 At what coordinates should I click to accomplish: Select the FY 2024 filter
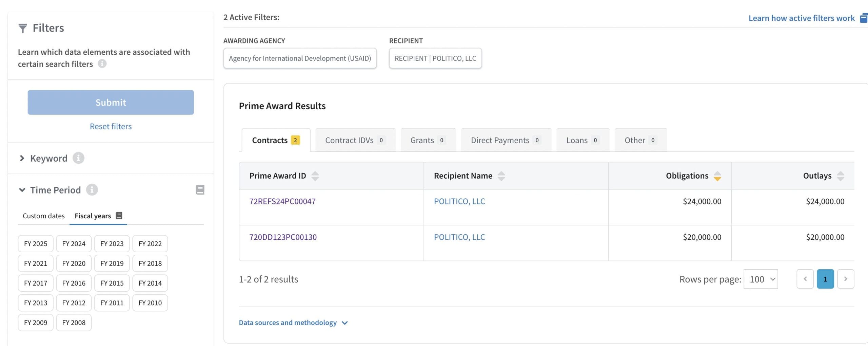(74, 244)
